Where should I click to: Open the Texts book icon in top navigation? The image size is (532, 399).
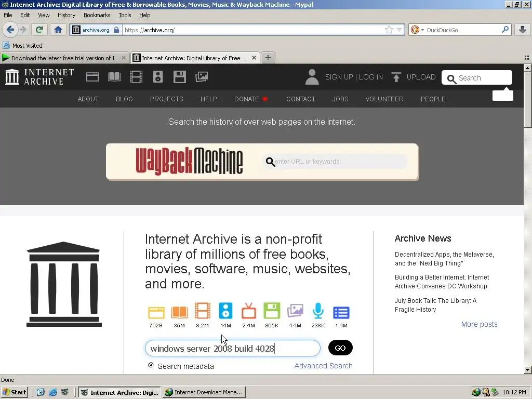click(x=114, y=77)
